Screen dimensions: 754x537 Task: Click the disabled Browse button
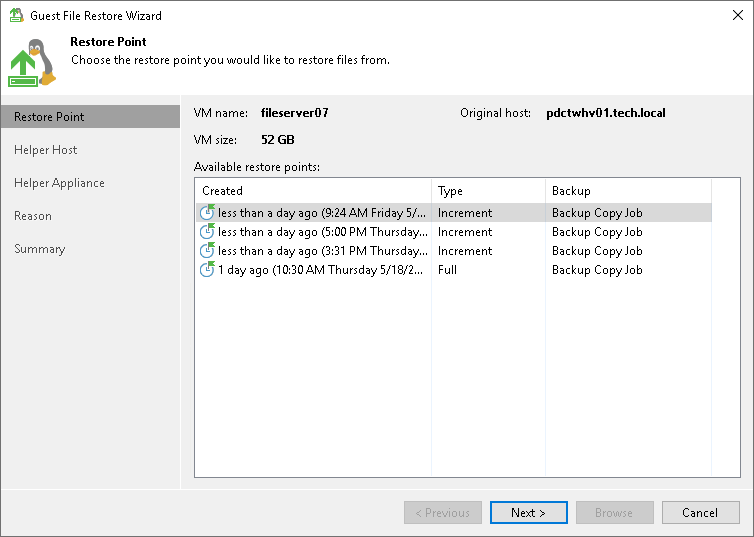(x=614, y=512)
